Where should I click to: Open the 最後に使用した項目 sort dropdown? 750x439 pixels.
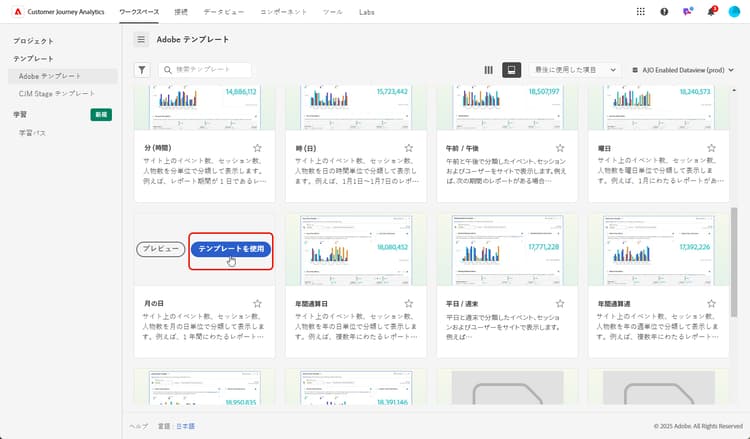pos(575,70)
